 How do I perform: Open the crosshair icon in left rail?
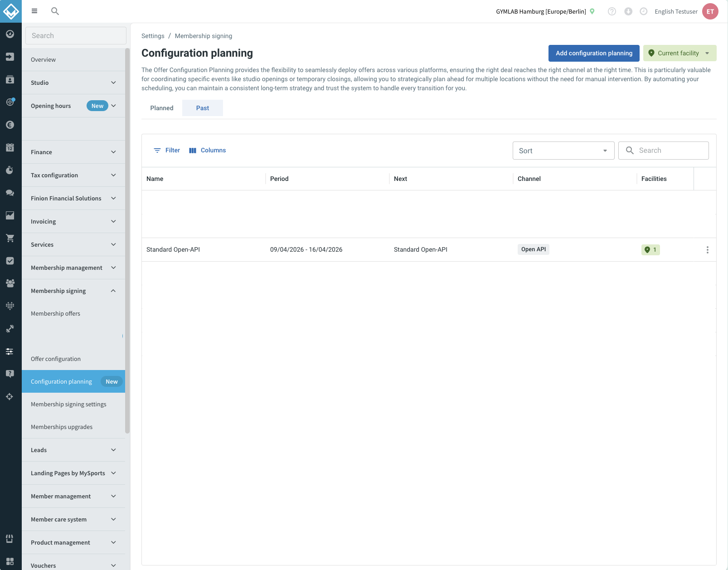coord(10,397)
